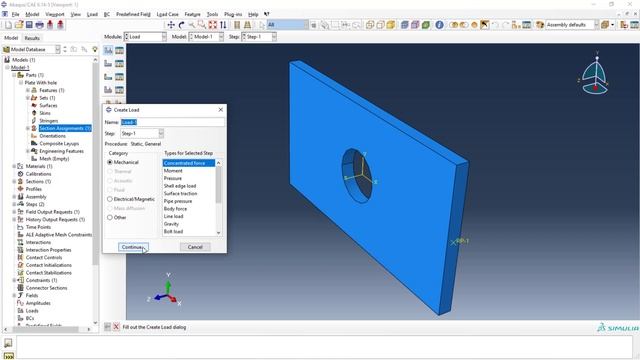Select the Other category radio button

(110, 218)
